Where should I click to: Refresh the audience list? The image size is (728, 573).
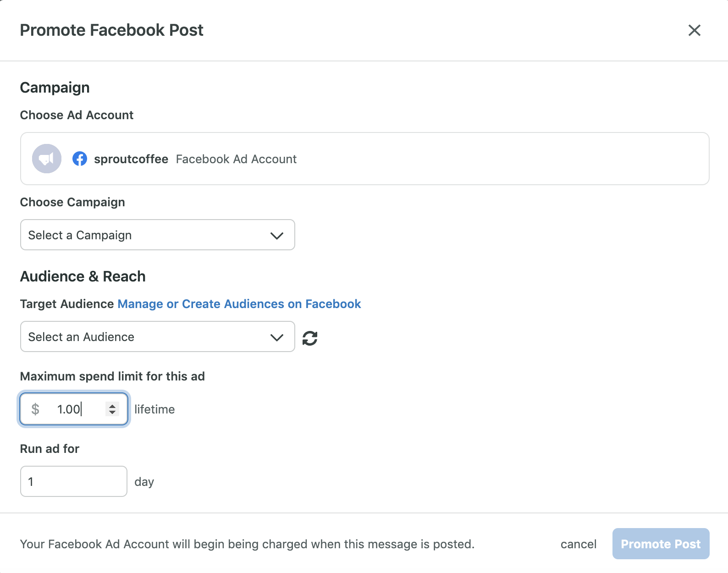click(x=310, y=338)
